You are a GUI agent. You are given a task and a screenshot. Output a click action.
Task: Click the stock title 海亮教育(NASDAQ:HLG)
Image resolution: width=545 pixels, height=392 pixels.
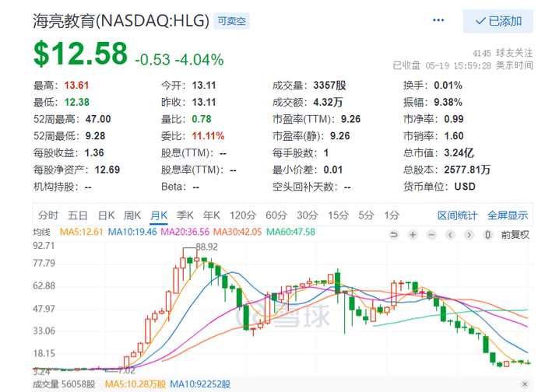point(121,21)
